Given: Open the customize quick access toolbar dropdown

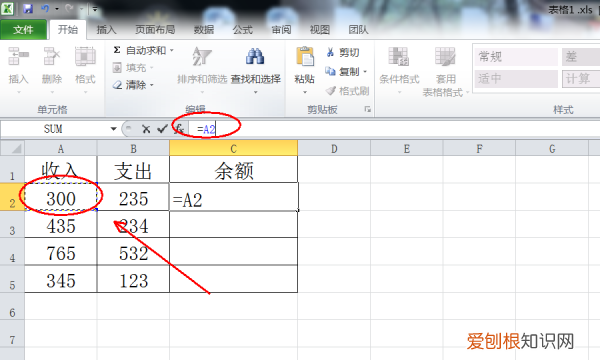Looking at the screenshot, I should [x=95, y=9].
